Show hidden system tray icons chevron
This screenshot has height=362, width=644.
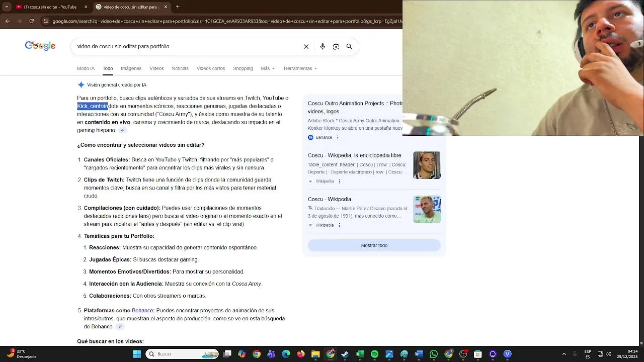[x=564, y=354]
